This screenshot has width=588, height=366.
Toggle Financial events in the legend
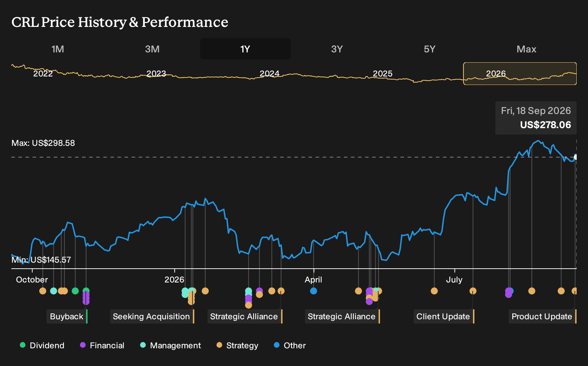click(x=102, y=345)
